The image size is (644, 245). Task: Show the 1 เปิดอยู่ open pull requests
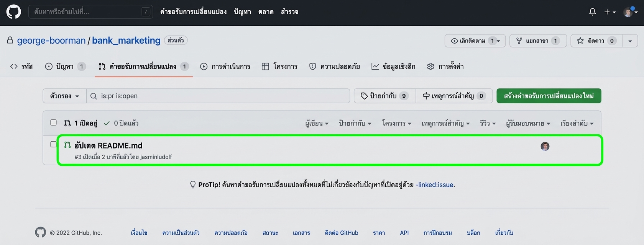tap(81, 123)
